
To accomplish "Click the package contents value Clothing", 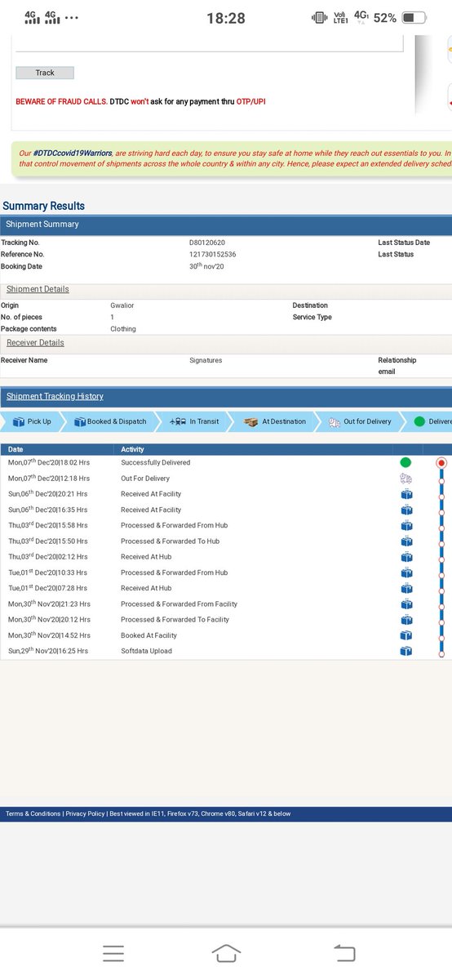I will click(x=123, y=329).
